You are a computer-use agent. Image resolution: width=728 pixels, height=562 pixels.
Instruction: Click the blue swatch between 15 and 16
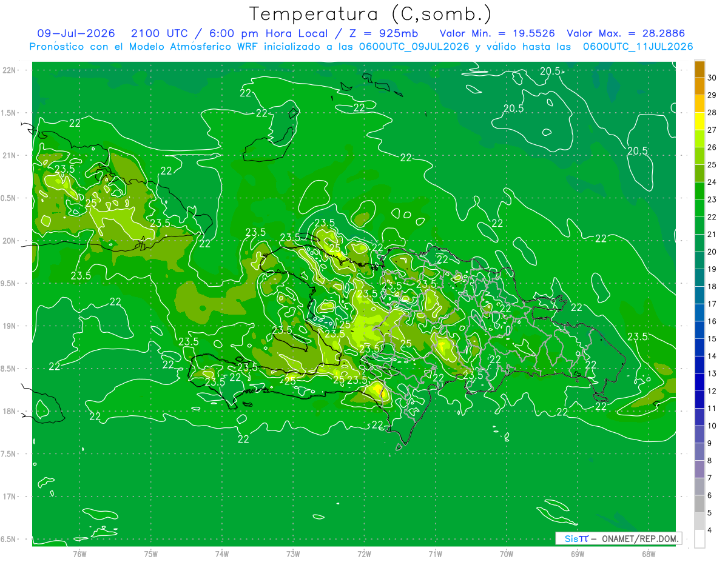(699, 330)
